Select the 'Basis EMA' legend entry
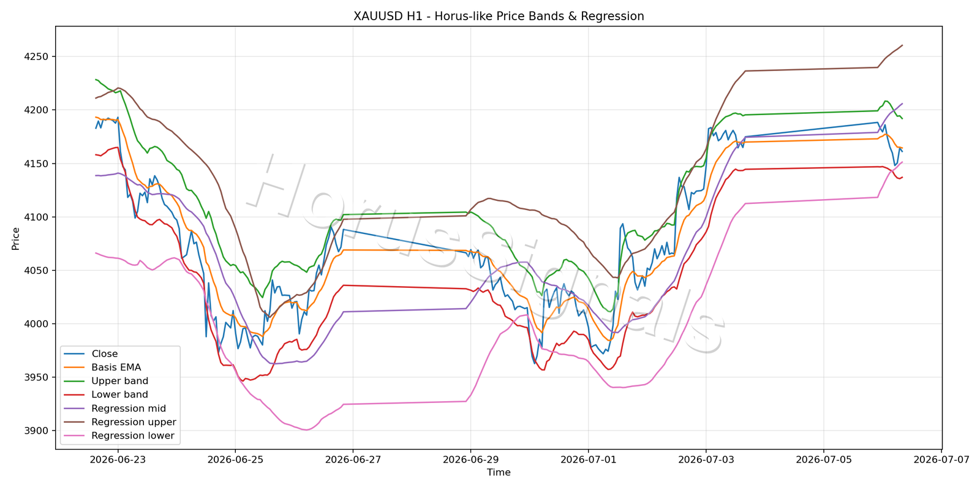 click(x=116, y=367)
